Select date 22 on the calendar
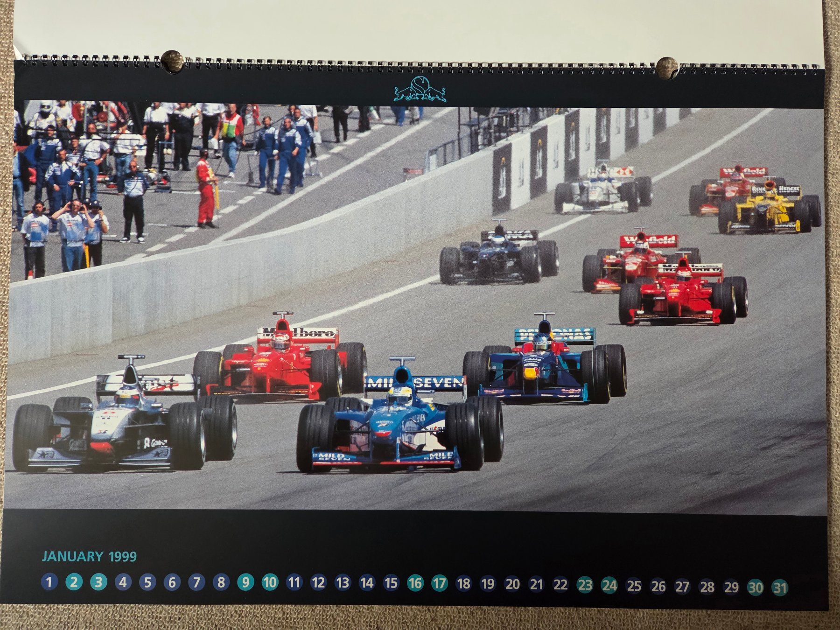This screenshot has height=630, width=840. click(560, 584)
